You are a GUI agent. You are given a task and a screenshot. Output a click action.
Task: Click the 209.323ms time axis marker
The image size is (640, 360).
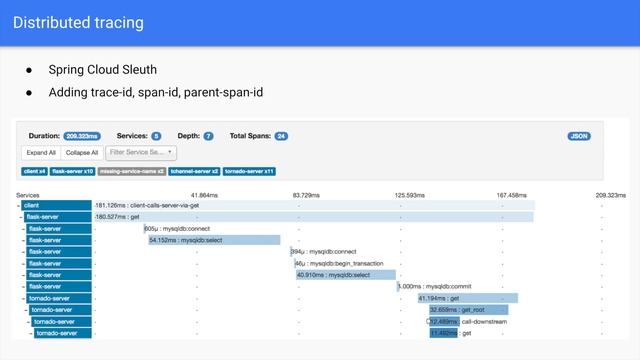[611, 196]
